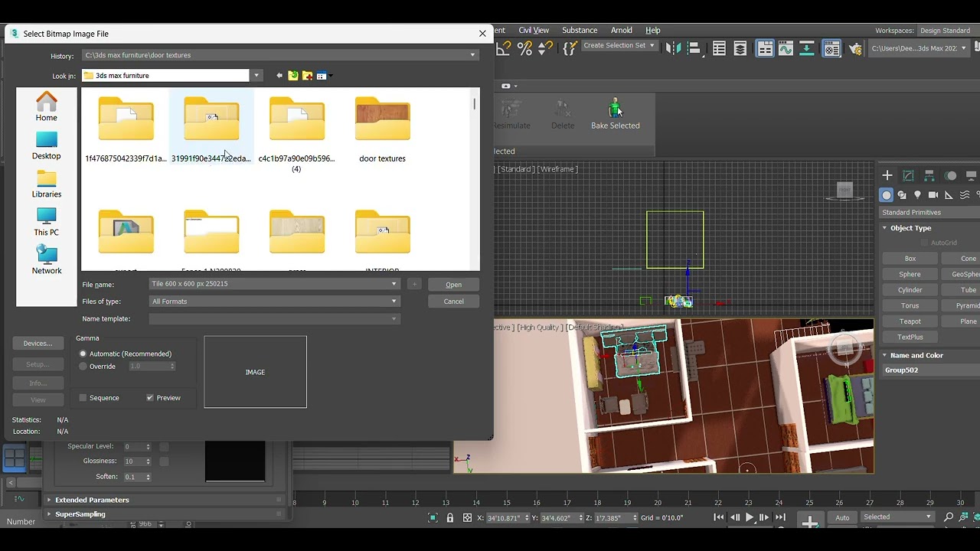The image size is (980, 551).
Task: Go up one folder level in dialog
Action: click(293, 76)
